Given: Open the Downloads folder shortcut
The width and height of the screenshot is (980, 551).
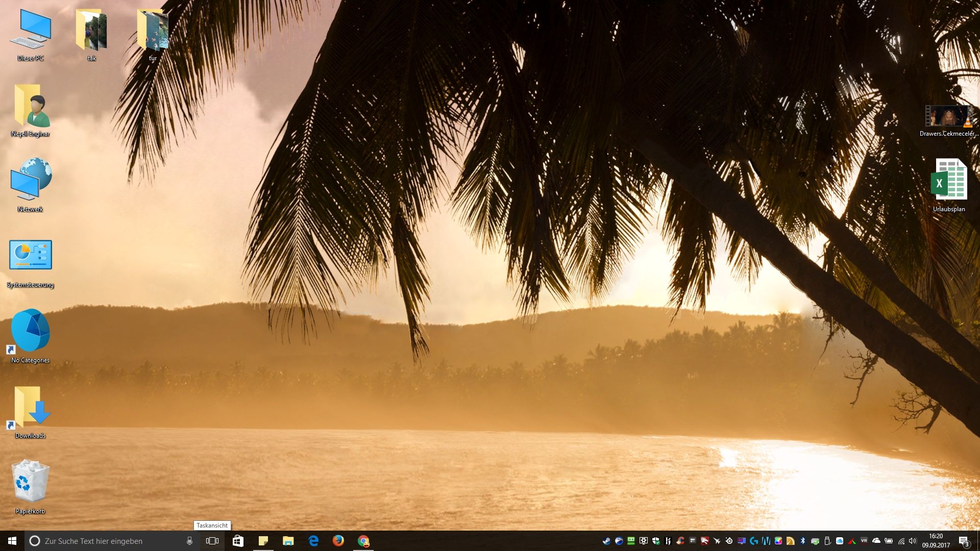Looking at the screenshot, I should click(30, 407).
